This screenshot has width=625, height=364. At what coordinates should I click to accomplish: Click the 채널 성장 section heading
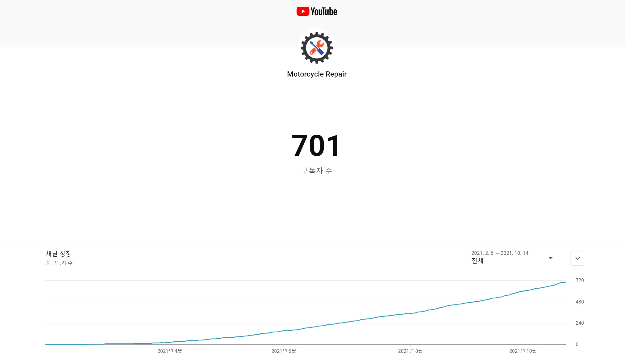click(x=58, y=254)
